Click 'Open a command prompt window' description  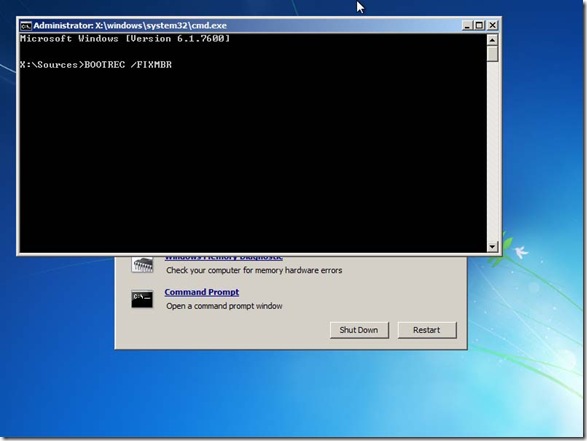(x=224, y=306)
